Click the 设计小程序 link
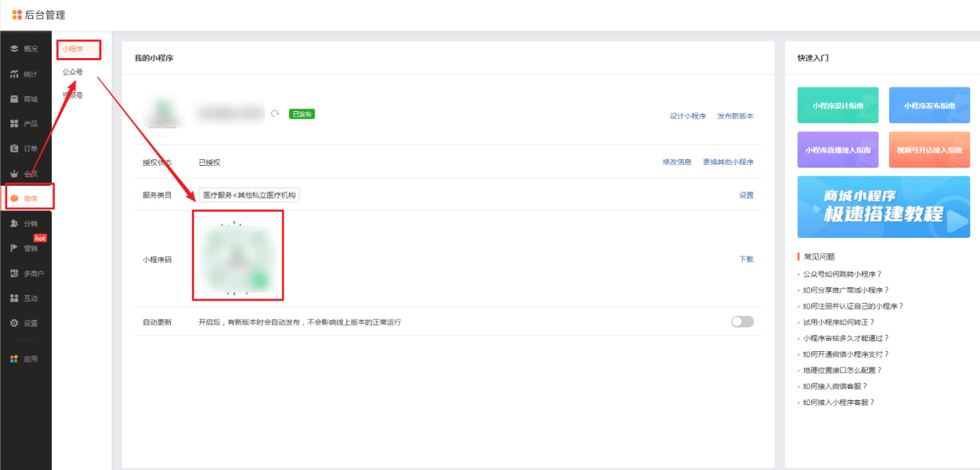980x470 pixels. point(687,116)
